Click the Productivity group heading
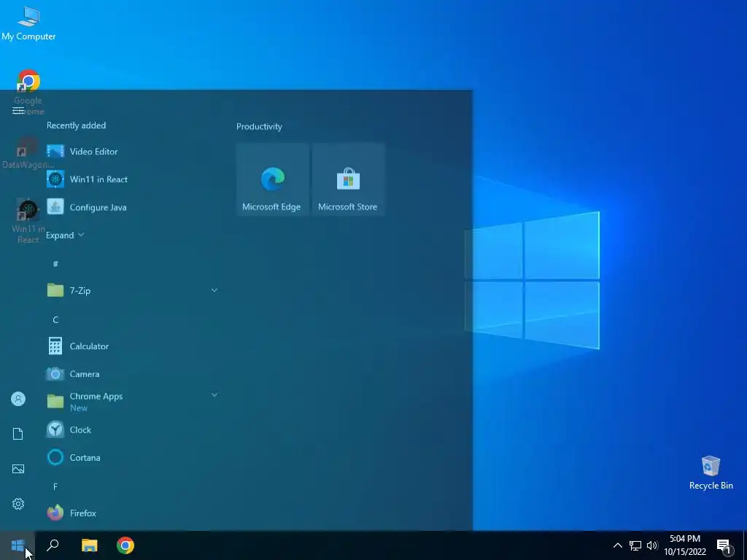747x560 pixels. (x=259, y=126)
